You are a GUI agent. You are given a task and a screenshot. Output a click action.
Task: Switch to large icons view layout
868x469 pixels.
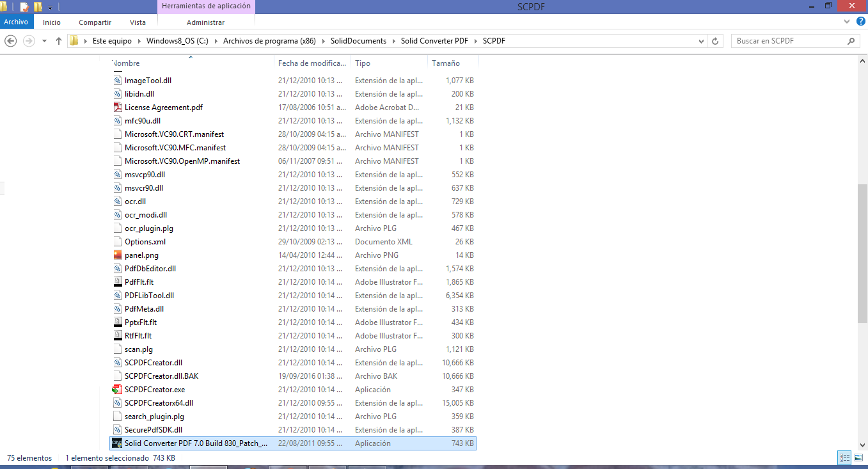tap(857, 457)
